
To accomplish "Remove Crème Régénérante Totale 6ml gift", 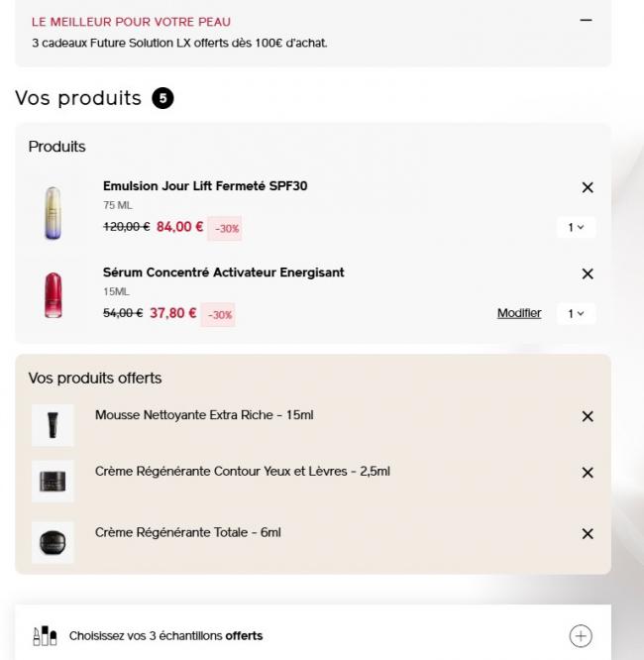I will tap(588, 534).
